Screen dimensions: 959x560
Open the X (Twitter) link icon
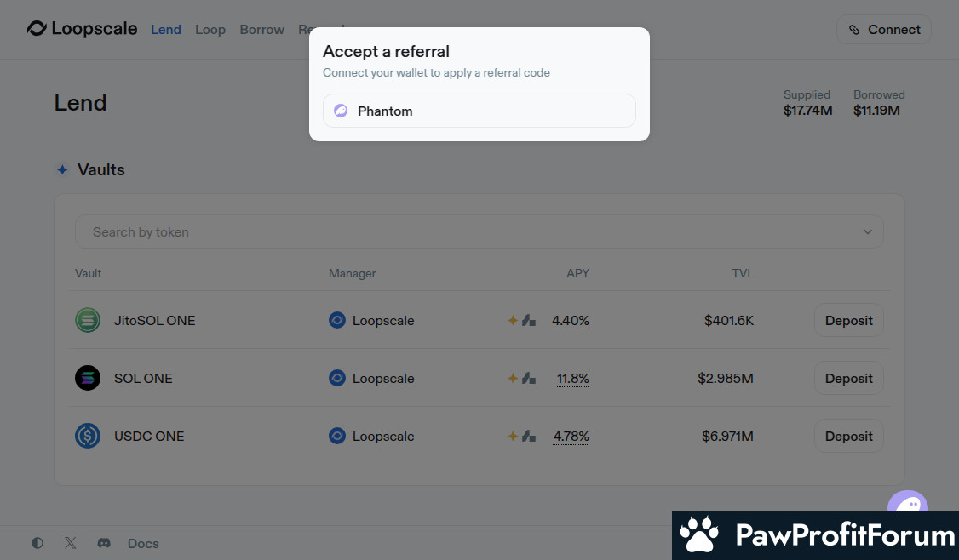click(71, 543)
